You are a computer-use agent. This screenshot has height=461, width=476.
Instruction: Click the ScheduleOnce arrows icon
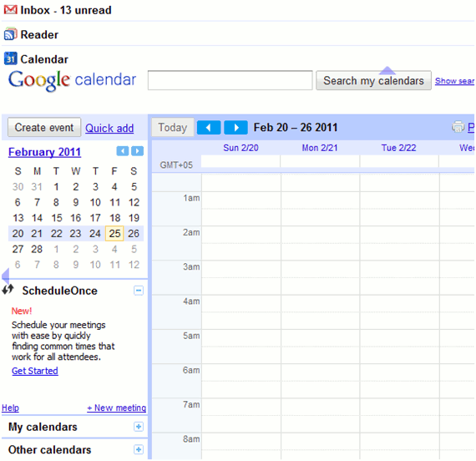click(x=8, y=290)
